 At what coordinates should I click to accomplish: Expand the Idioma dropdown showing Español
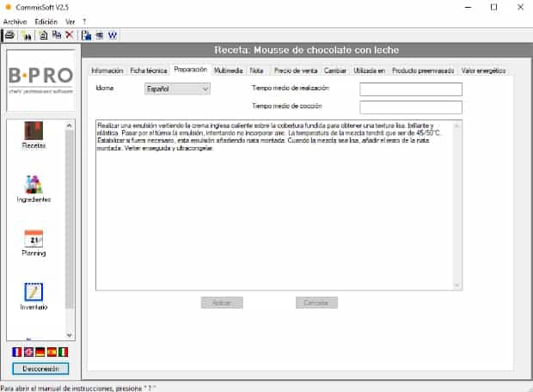pos(177,89)
